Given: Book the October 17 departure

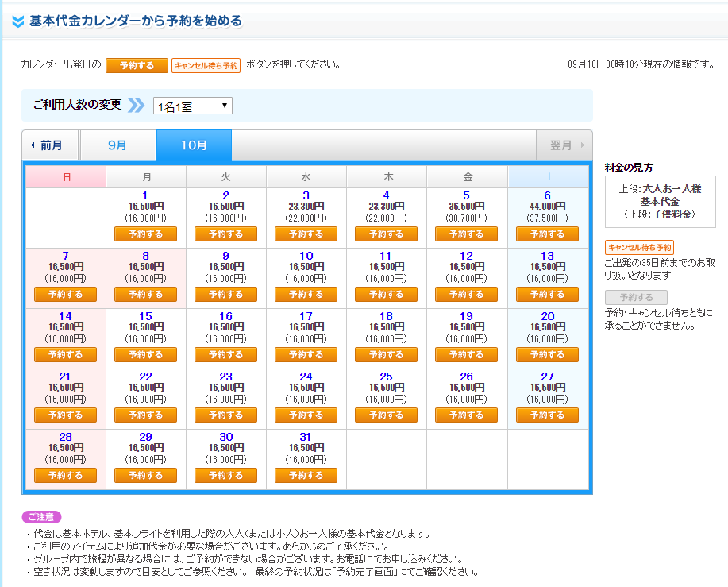Looking at the screenshot, I should tap(306, 355).
